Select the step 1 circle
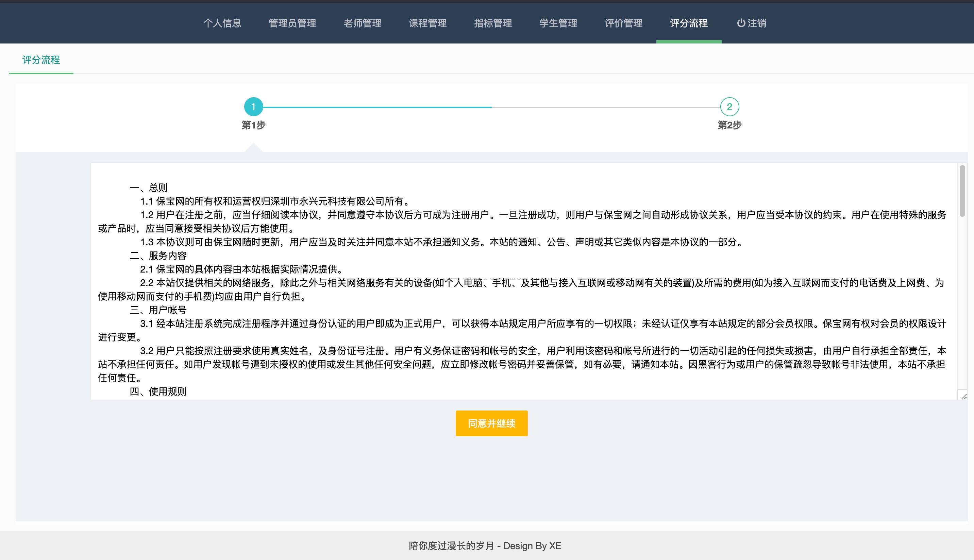The width and height of the screenshot is (974, 560). point(253,107)
